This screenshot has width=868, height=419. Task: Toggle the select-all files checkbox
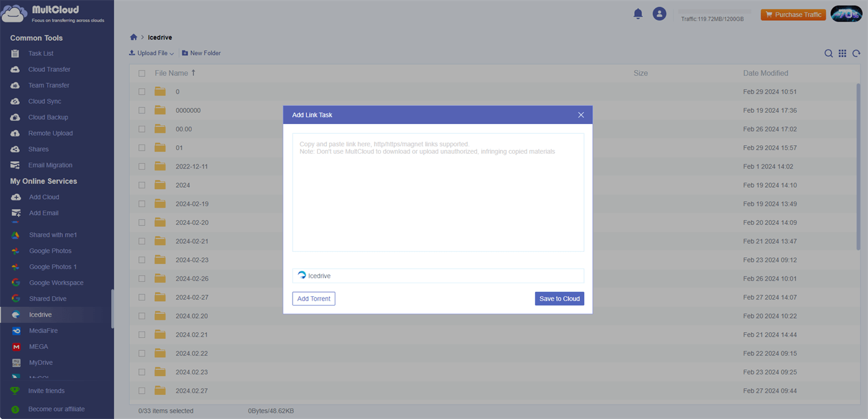tap(142, 73)
